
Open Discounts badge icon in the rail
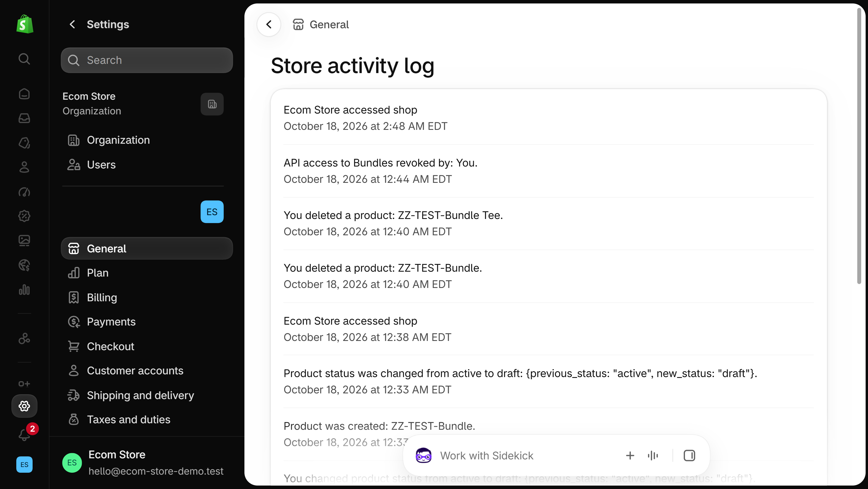point(24,216)
